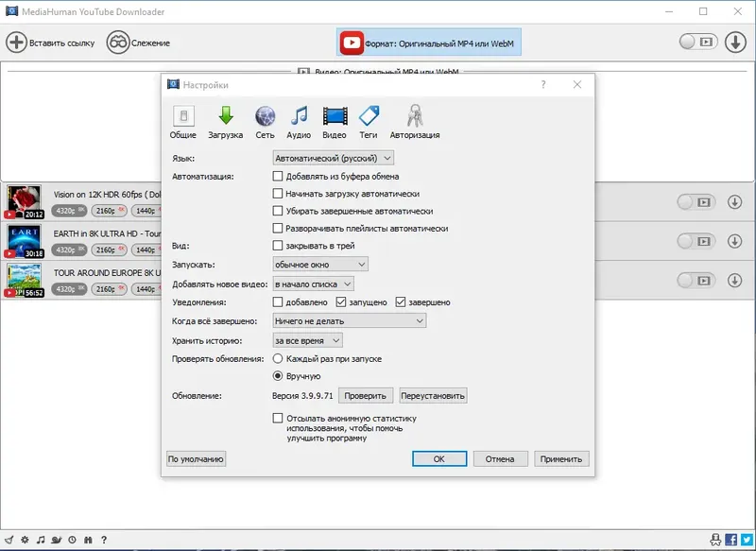The height and width of the screenshot is (551, 756).
Task: Download the TOUR AROUND EUROPE video
Action: pos(735,280)
